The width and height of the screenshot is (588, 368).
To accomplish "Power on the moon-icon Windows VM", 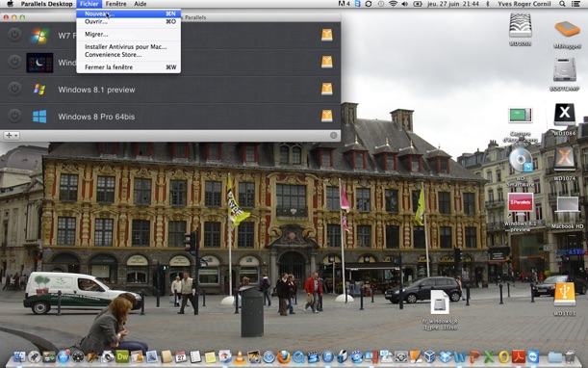I will click(14, 62).
